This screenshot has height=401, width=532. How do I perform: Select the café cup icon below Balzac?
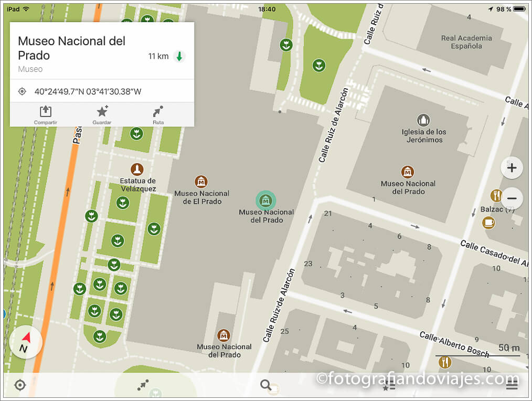[x=488, y=223]
